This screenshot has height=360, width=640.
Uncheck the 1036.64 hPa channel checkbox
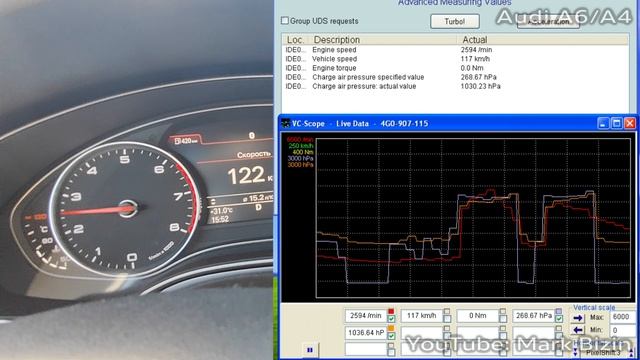pyautogui.click(x=391, y=336)
